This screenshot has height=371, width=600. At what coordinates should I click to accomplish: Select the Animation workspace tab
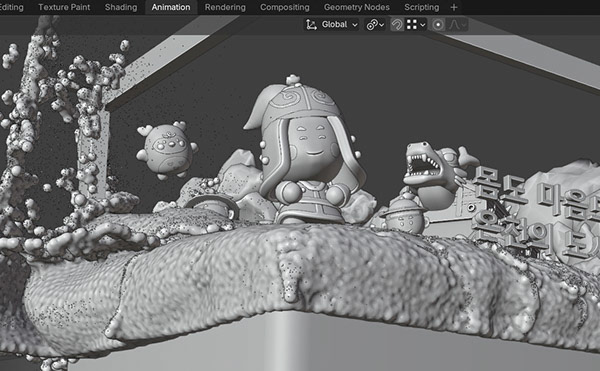(x=171, y=7)
